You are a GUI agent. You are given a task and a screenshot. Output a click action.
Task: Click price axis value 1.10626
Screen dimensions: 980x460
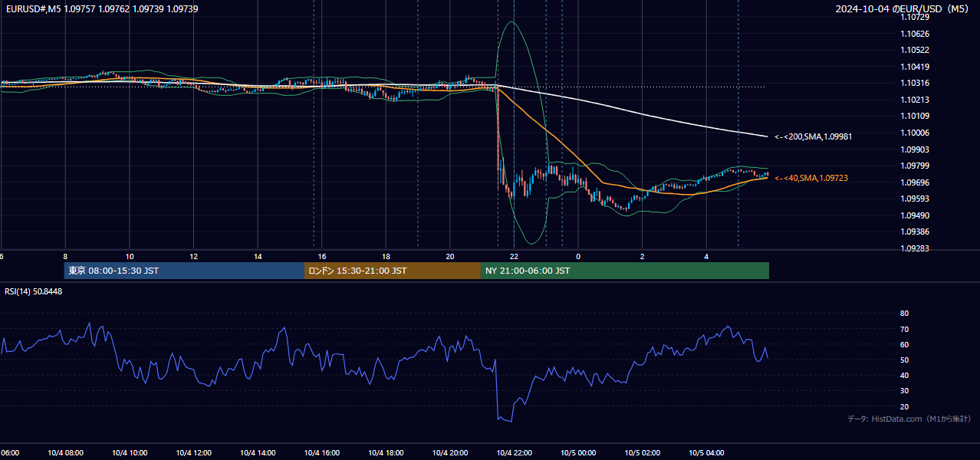point(915,34)
